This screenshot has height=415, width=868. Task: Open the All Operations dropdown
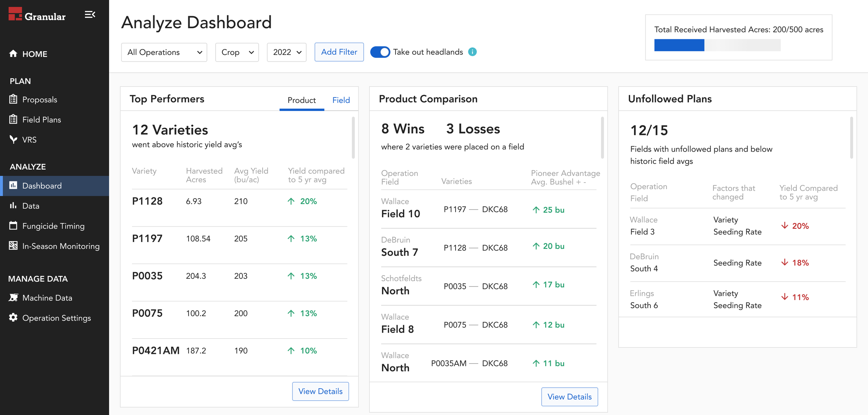click(164, 52)
